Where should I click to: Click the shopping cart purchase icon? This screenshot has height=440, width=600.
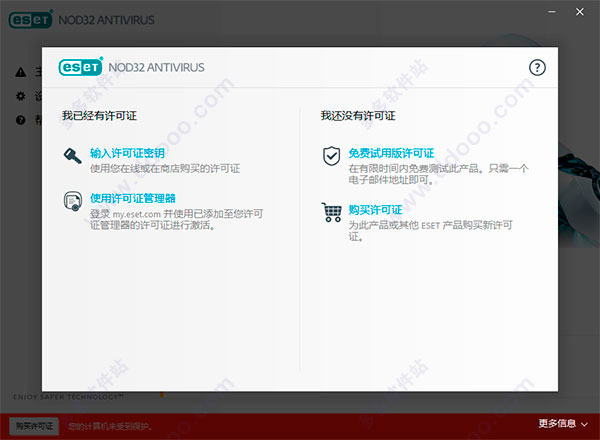pos(331,212)
